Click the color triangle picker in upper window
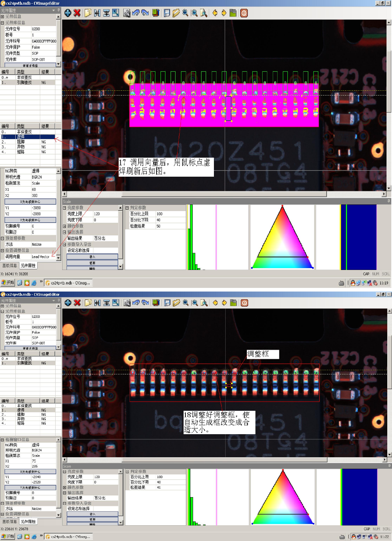This screenshot has height=541, width=392. [282, 237]
